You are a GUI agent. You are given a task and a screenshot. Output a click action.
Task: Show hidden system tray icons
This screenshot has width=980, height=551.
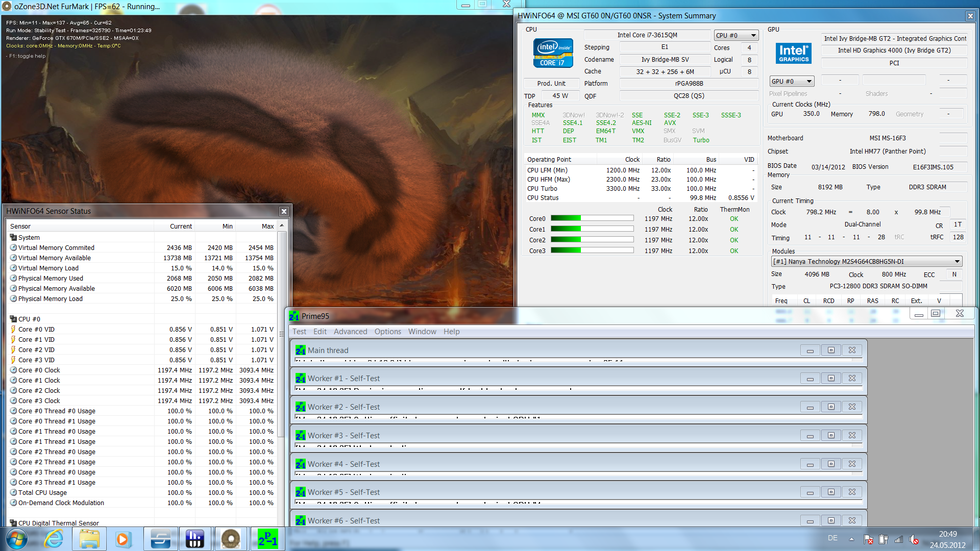pos(851,539)
